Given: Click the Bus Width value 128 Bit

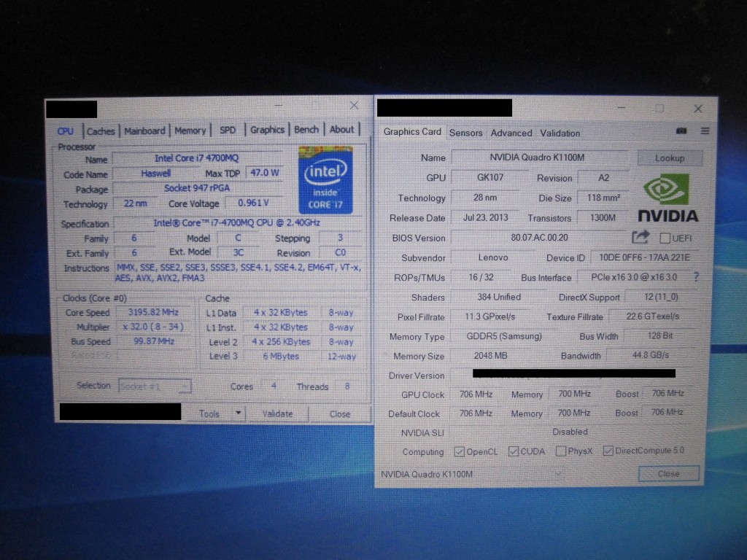Looking at the screenshot, I should (x=659, y=335).
